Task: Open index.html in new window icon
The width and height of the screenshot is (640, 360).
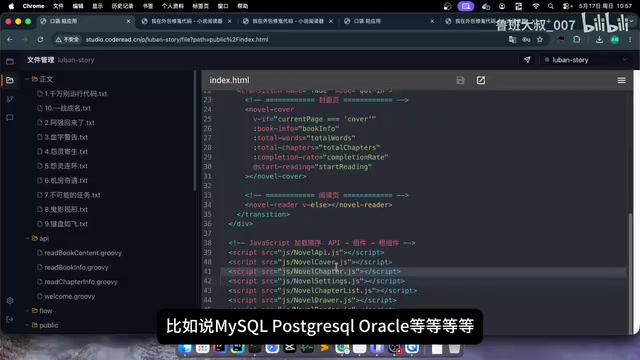Action: tap(481, 80)
